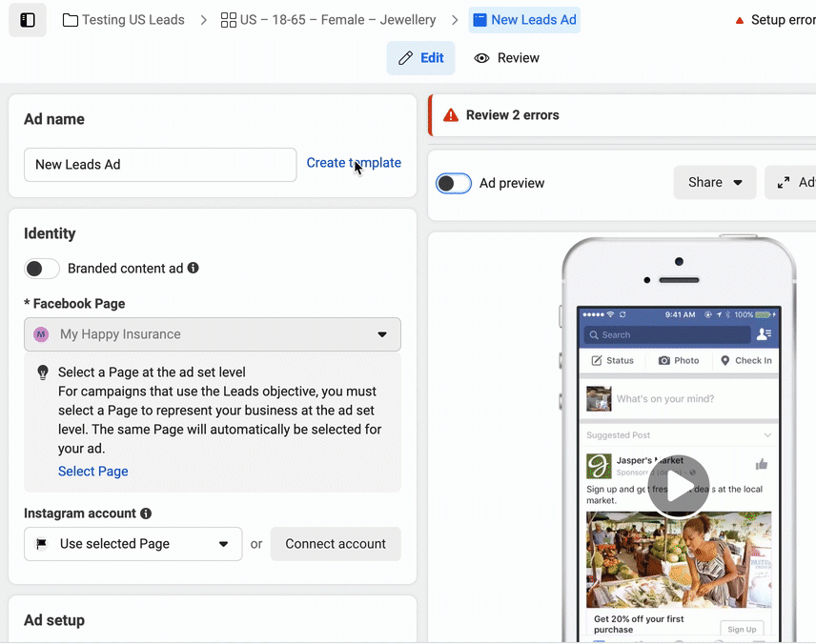Switch to the Review tab
The width and height of the screenshot is (816, 644).
click(507, 58)
